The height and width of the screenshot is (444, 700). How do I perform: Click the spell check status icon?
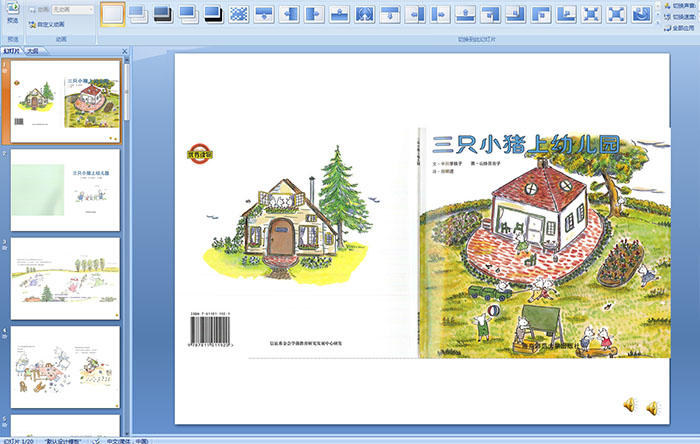pos(96,441)
